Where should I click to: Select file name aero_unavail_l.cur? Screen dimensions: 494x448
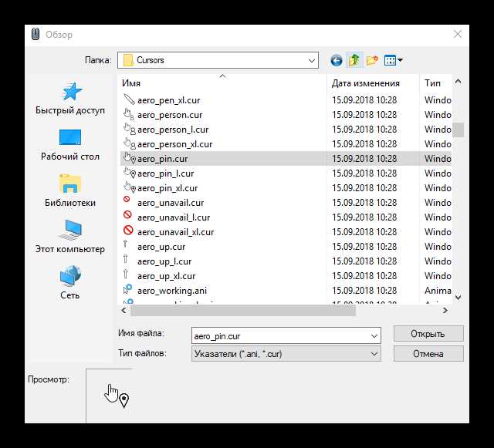pyautogui.click(x=174, y=217)
